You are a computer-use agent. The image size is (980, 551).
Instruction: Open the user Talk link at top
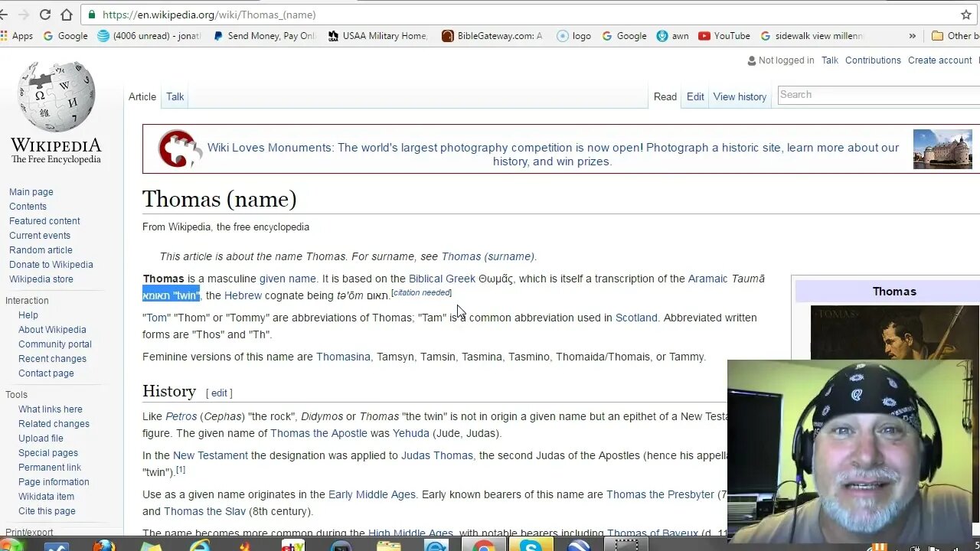[x=830, y=60]
